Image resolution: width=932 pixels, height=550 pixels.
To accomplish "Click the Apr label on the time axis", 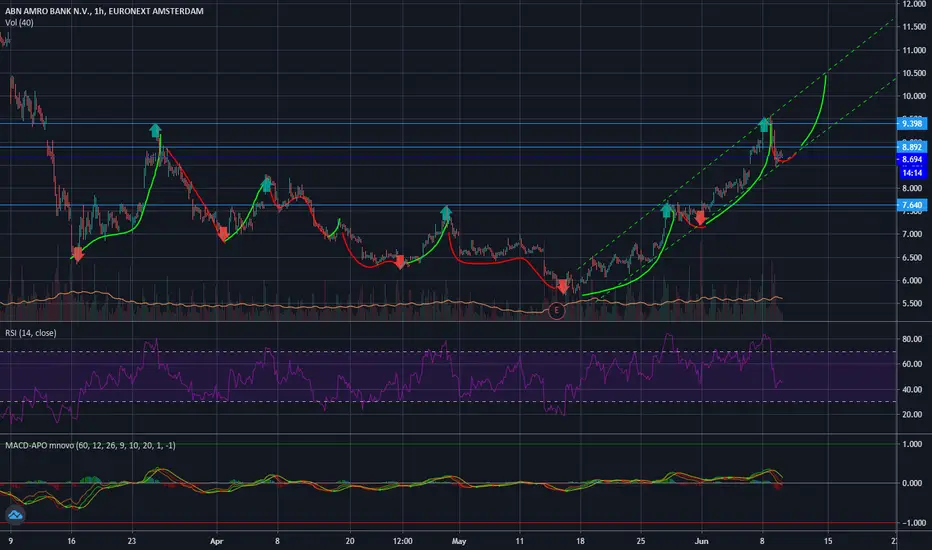I will point(216,541).
